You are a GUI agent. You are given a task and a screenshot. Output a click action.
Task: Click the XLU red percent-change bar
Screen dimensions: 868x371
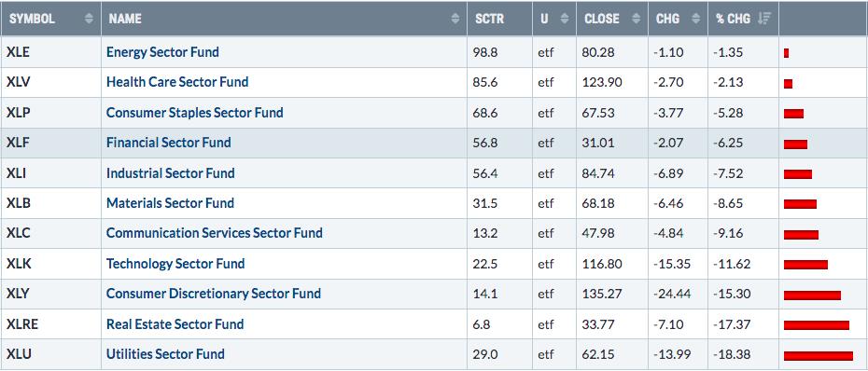pyautogui.click(x=819, y=355)
